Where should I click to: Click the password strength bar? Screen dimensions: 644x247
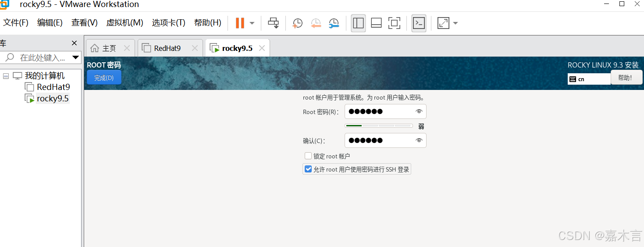click(379, 125)
